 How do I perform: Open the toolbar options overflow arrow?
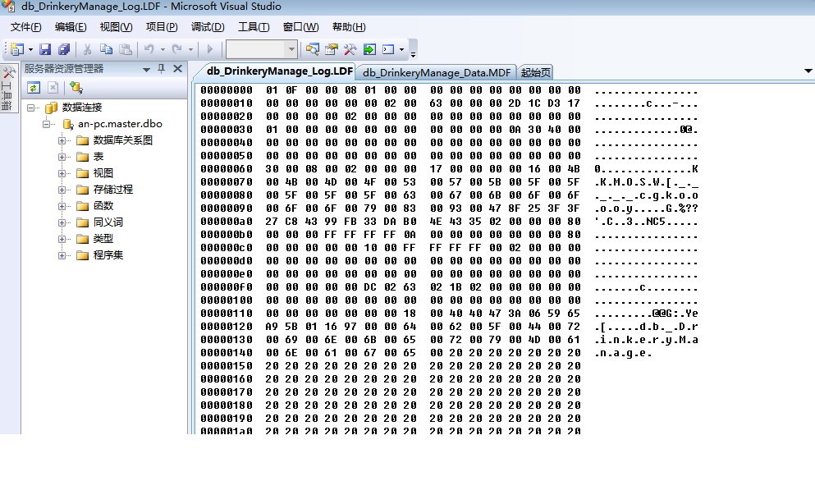pos(413,53)
